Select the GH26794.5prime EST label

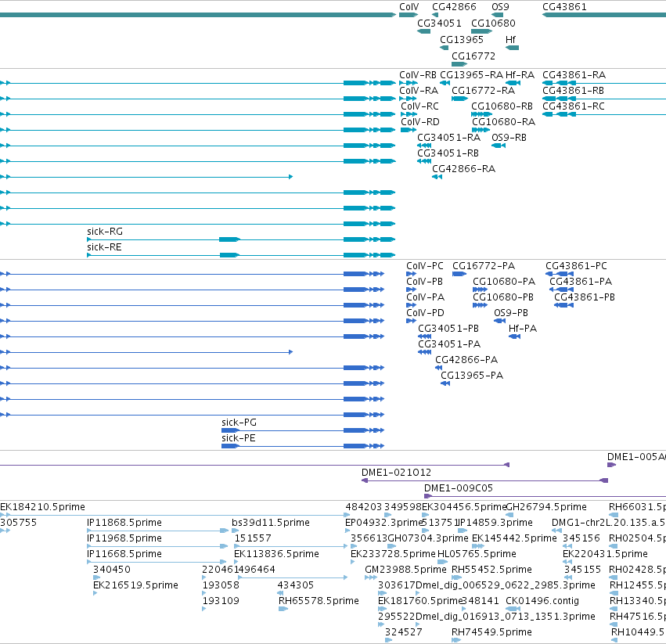tap(545, 507)
